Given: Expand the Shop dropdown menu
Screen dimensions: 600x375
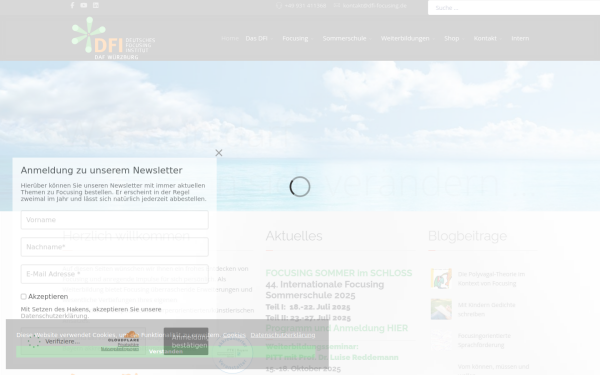Looking at the screenshot, I should click(x=454, y=38).
